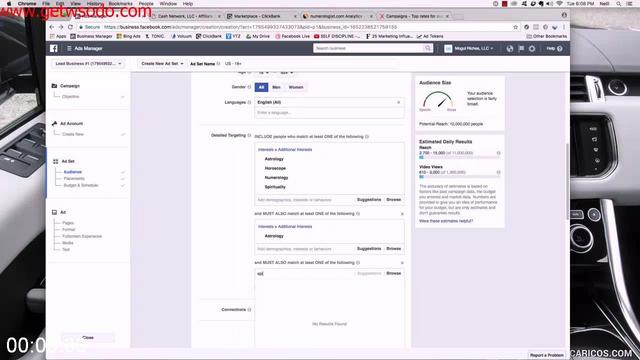Open the maximum age dropdown
The width and height of the screenshot is (640, 360).
point(287,72)
